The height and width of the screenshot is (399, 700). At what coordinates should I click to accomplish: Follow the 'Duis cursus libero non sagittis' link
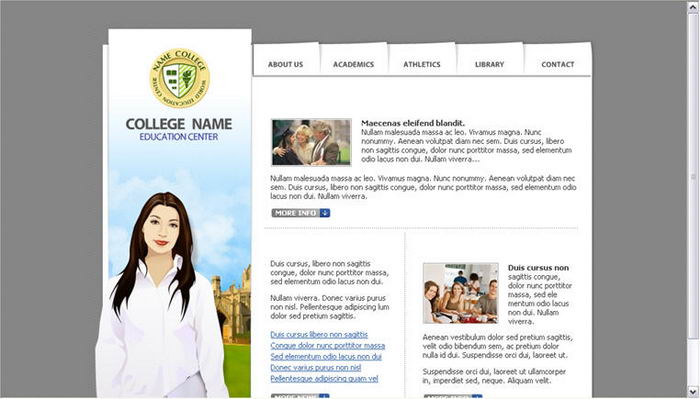[x=319, y=335]
